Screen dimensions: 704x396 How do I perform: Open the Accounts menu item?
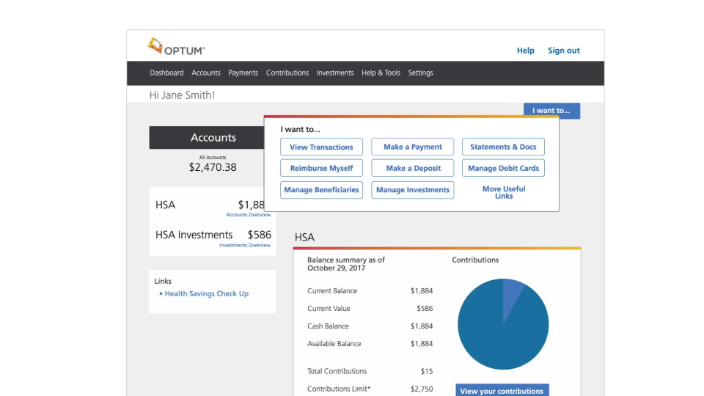click(x=206, y=73)
